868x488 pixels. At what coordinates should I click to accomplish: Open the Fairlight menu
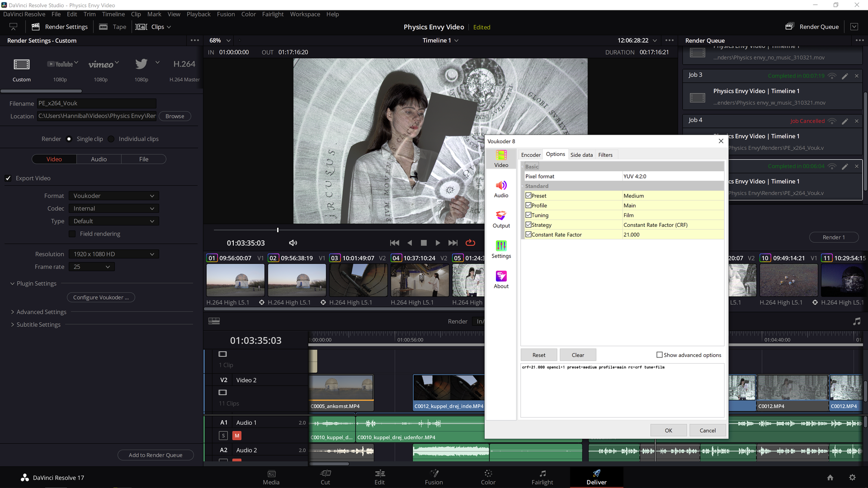tap(273, 14)
